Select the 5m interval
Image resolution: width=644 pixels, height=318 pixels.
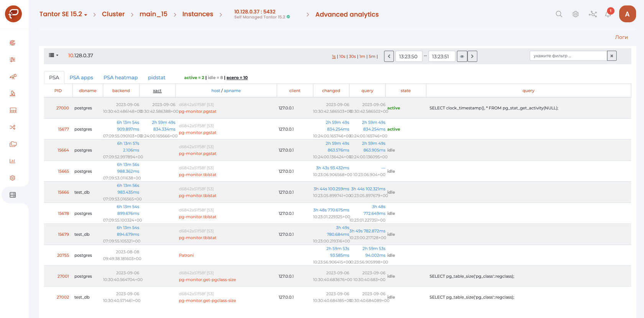pyautogui.click(x=372, y=56)
